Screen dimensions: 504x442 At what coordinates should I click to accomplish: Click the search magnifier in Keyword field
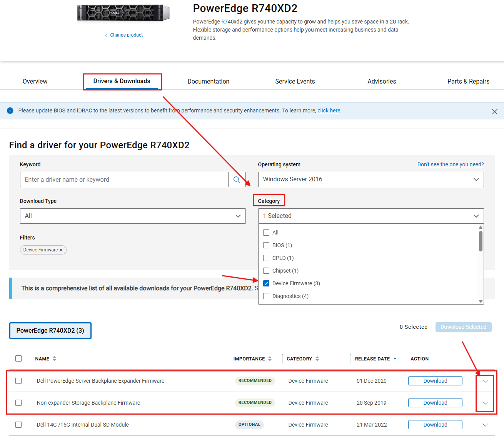(x=237, y=179)
